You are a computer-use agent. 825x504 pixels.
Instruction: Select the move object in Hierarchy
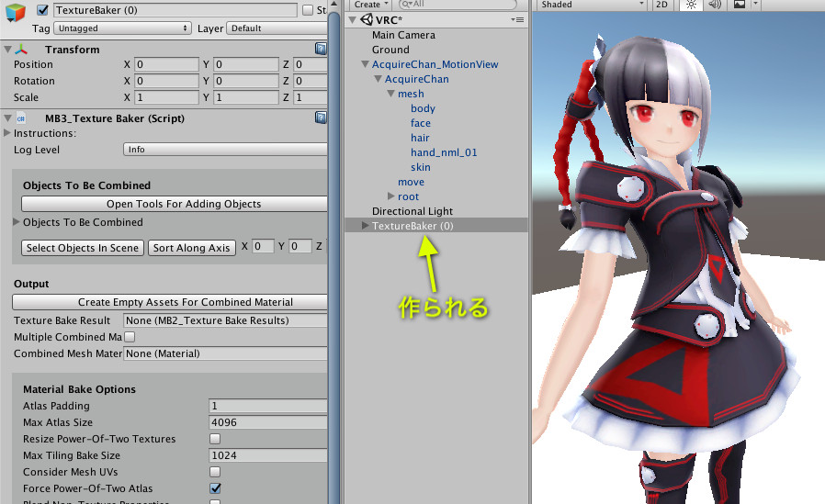coord(411,182)
